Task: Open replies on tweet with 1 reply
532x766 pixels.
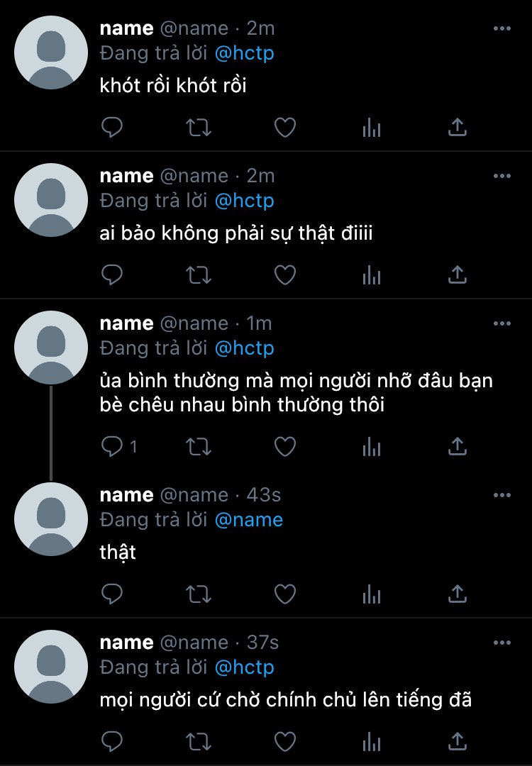Action: tap(118, 447)
